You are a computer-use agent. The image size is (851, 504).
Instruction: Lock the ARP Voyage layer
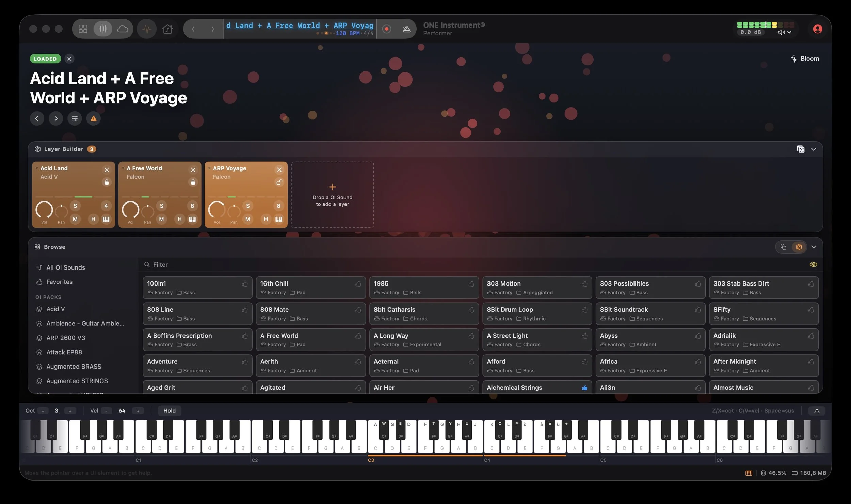pyautogui.click(x=279, y=182)
